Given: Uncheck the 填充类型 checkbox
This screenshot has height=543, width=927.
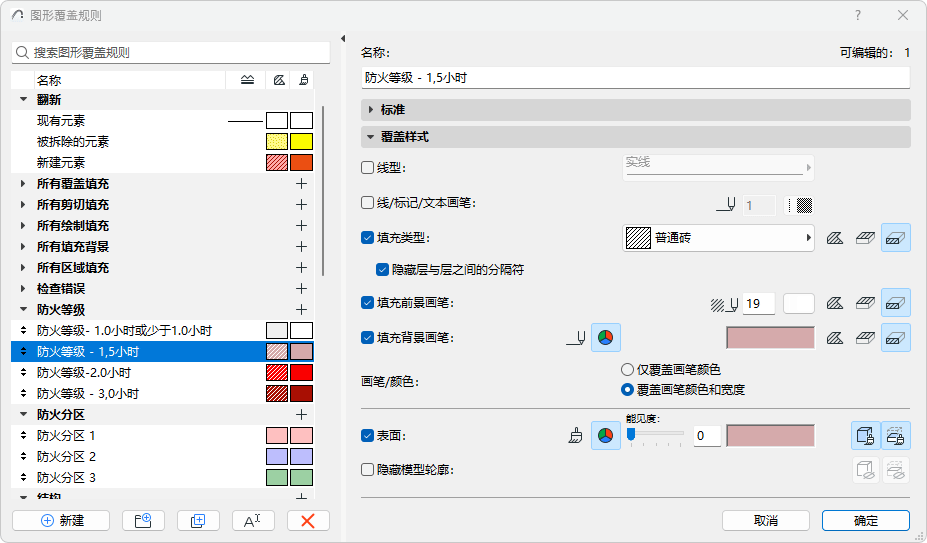Looking at the screenshot, I should [x=367, y=238].
